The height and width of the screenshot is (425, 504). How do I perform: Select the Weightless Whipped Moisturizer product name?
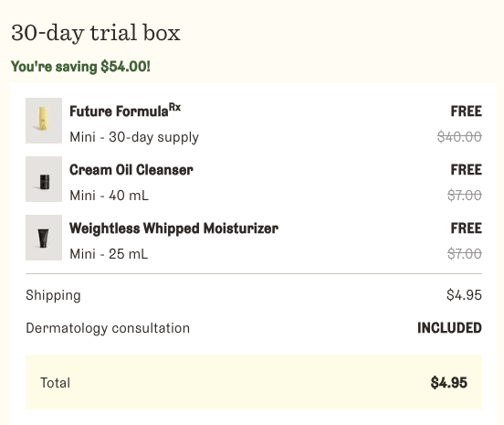173,228
